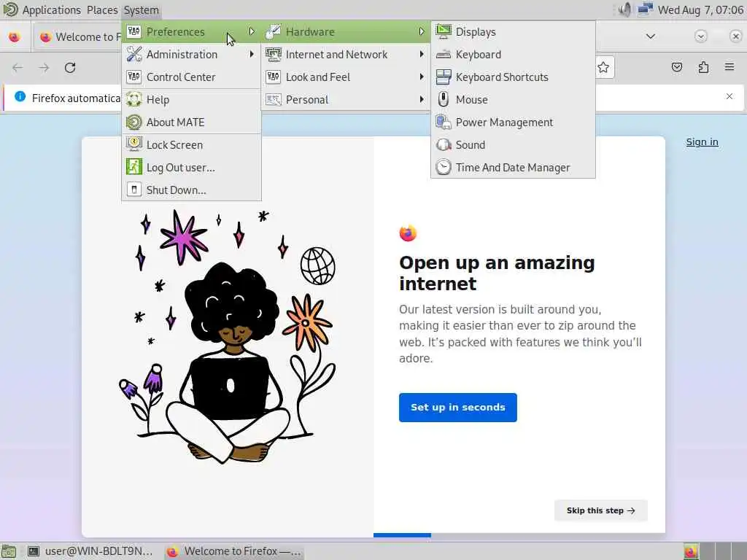Image resolution: width=747 pixels, height=560 pixels.
Task: Reload the Firefox page
Action: pos(70,68)
